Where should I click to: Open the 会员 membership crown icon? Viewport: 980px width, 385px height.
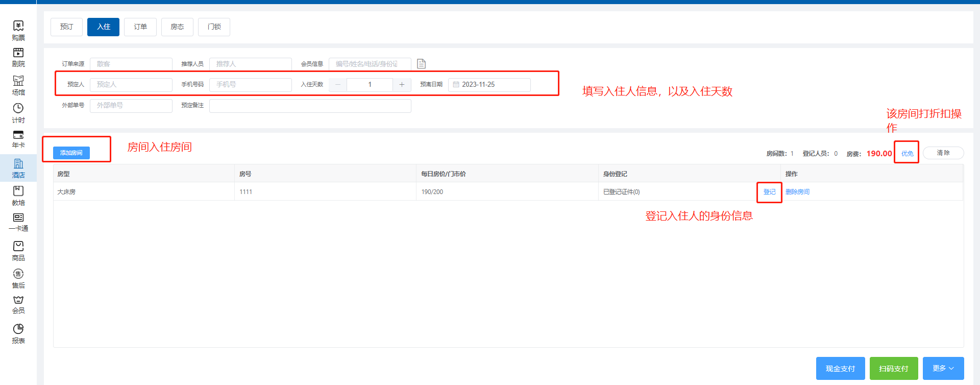[18, 300]
